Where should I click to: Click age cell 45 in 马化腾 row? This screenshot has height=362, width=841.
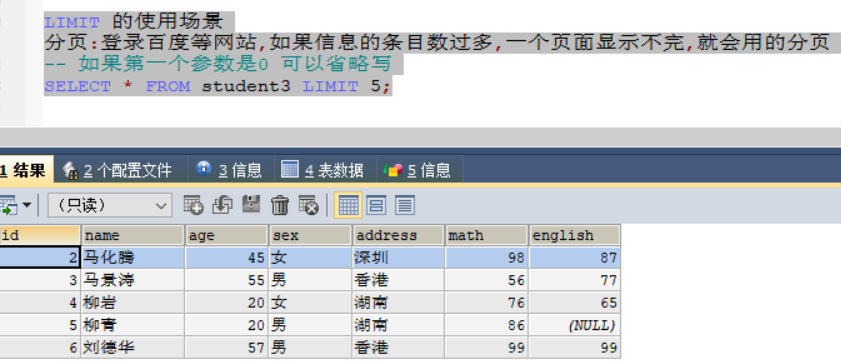click(226, 258)
